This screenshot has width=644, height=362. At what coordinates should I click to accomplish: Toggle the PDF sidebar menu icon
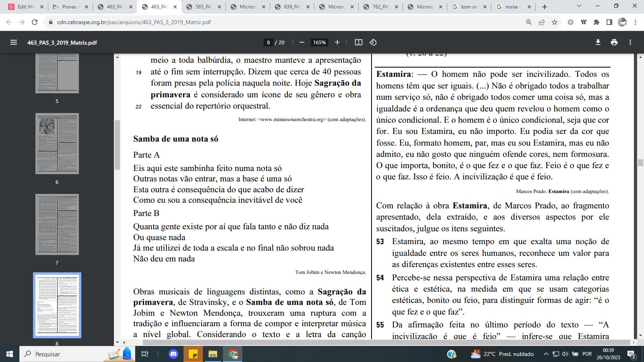click(14, 42)
